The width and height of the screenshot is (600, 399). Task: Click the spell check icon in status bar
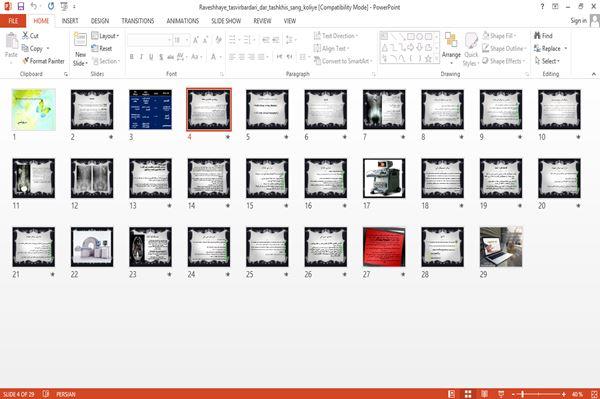46,394
